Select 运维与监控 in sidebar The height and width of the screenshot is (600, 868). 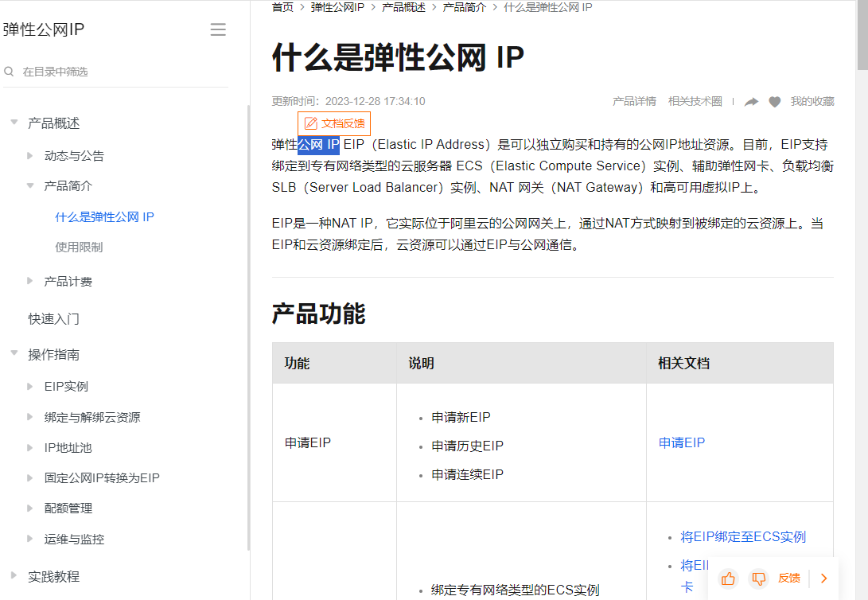point(74,539)
